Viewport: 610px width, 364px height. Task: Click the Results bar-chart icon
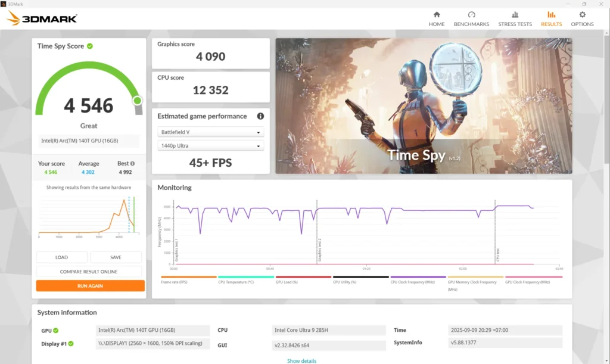pyautogui.click(x=551, y=15)
